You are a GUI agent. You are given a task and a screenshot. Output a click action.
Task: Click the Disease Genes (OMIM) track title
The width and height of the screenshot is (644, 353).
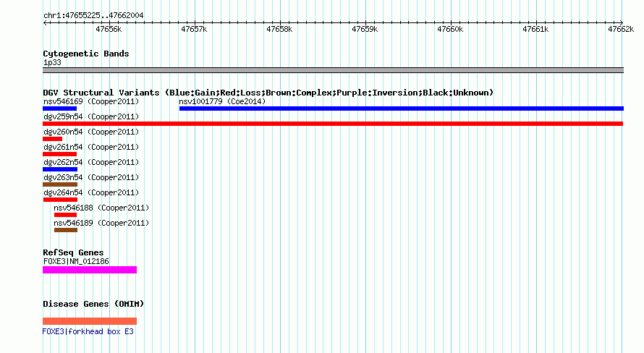coord(93,304)
